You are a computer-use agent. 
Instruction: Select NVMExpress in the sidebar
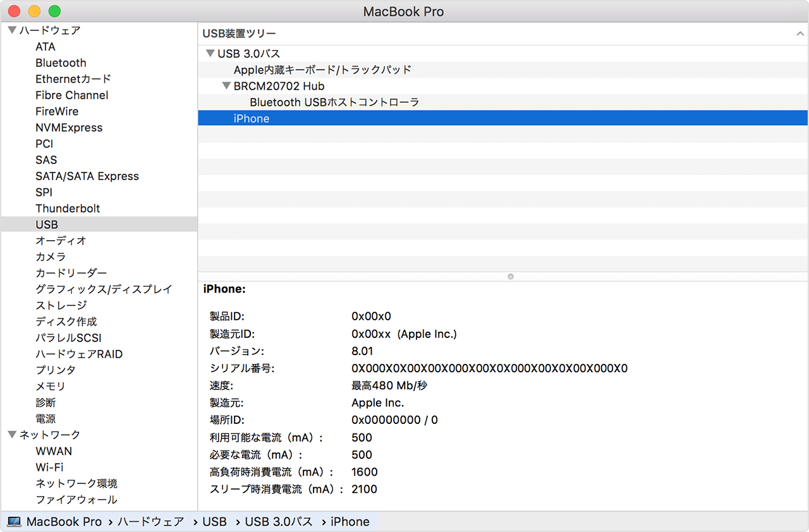coord(69,128)
